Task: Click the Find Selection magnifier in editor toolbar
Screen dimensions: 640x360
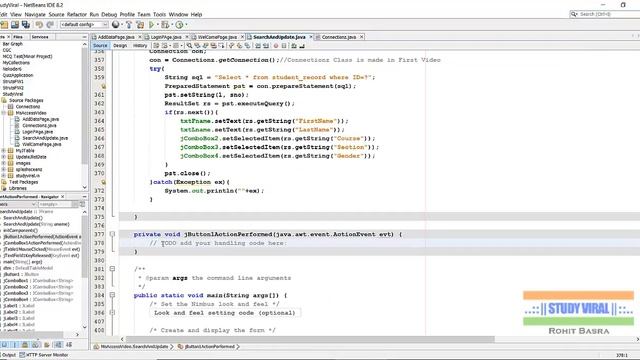Action: point(189,46)
